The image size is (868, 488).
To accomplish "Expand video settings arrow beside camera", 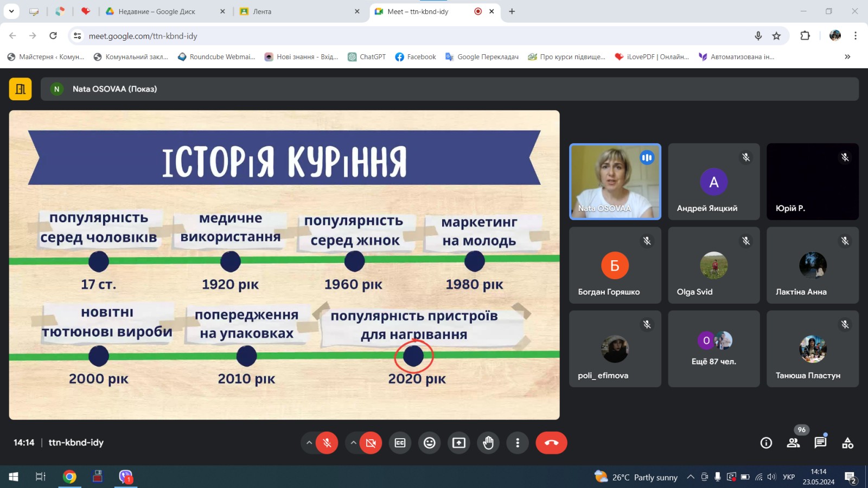I will point(353,443).
